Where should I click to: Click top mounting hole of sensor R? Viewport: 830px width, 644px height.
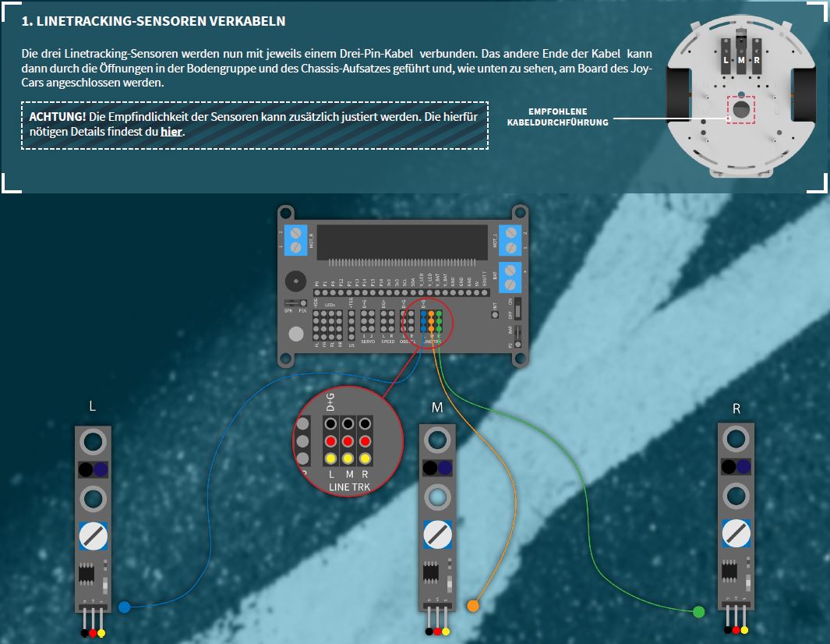[x=736, y=438]
